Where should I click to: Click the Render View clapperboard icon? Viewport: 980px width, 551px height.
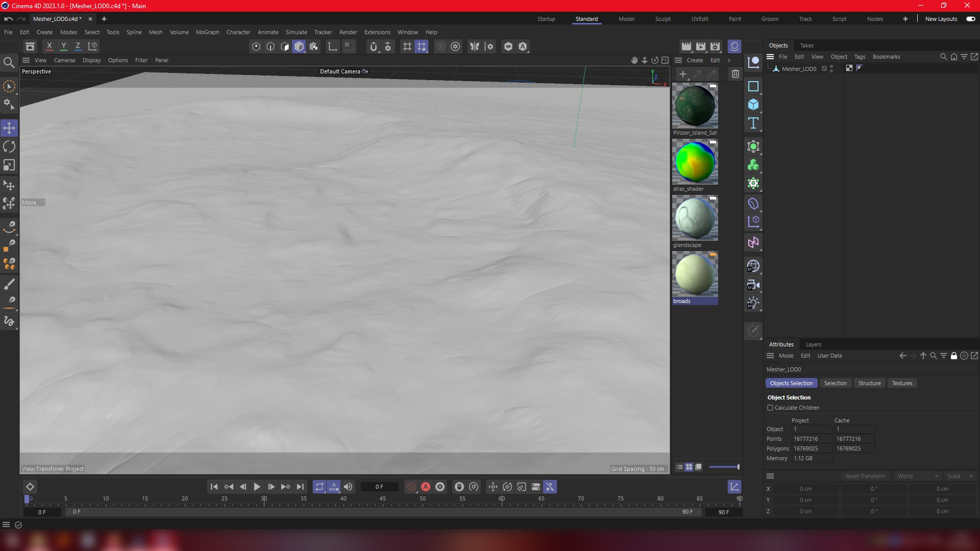[x=687, y=46]
